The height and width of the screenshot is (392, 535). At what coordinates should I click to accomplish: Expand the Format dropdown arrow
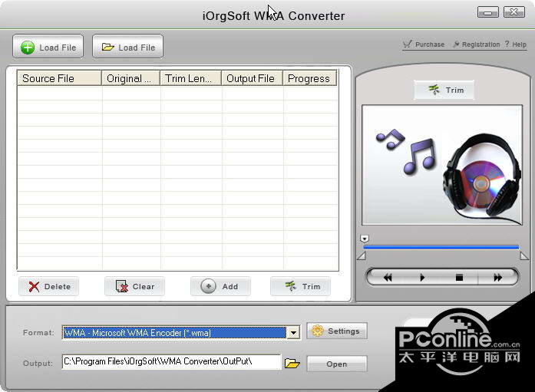(x=293, y=333)
